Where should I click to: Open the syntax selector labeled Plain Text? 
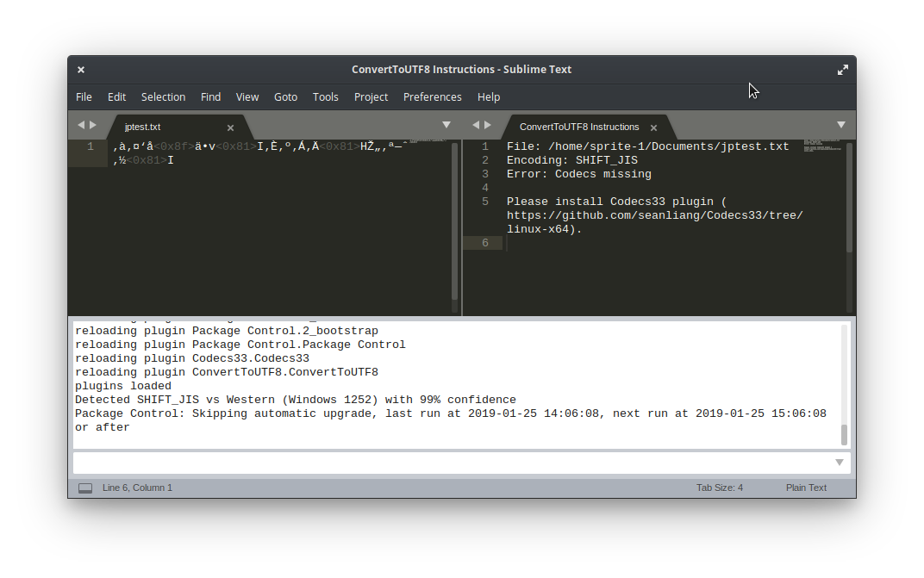click(806, 487)
